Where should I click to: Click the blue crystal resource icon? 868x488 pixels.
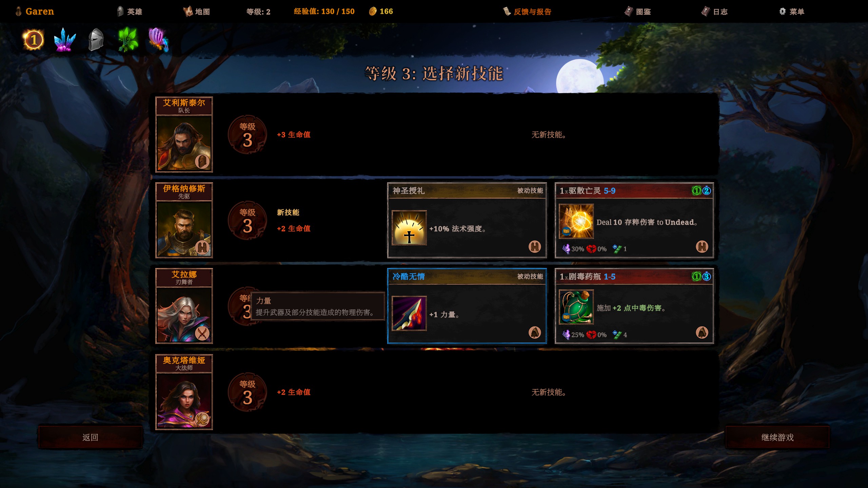coord(65,40)
